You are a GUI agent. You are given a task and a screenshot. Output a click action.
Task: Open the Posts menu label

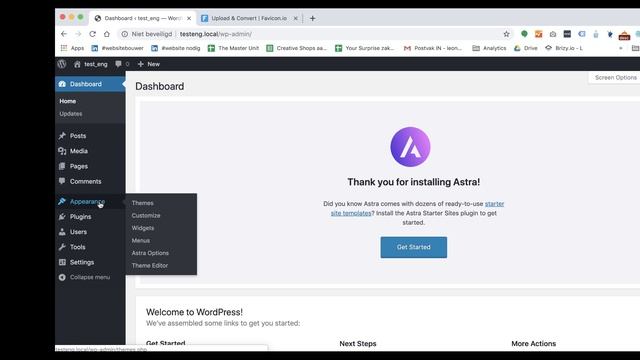(78, 136)
